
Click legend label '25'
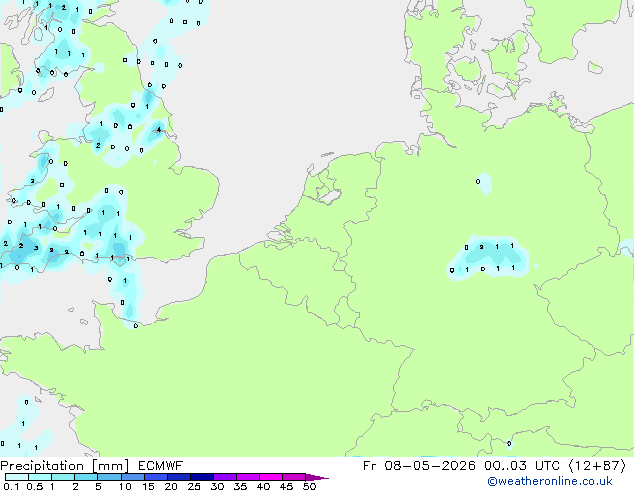(194, 486)
